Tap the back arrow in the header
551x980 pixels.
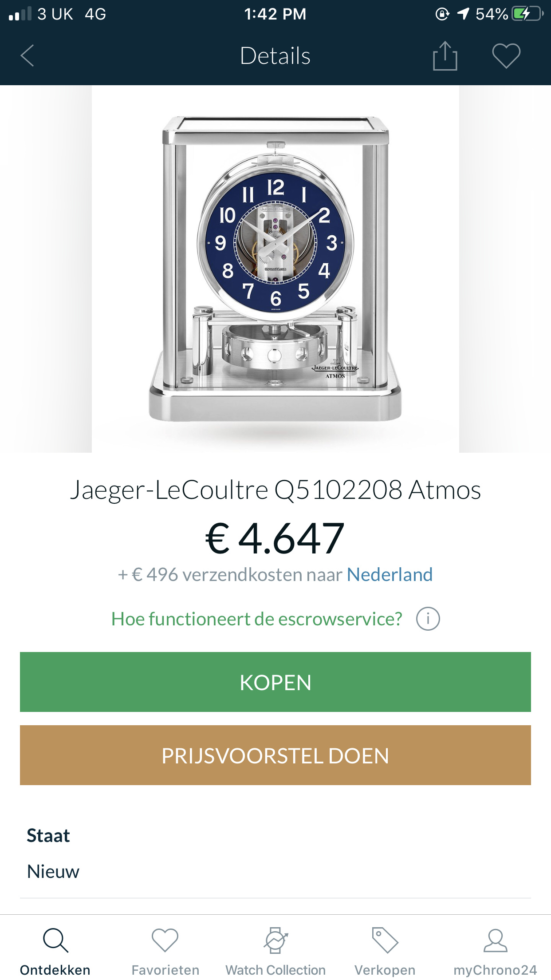point(28,56)
